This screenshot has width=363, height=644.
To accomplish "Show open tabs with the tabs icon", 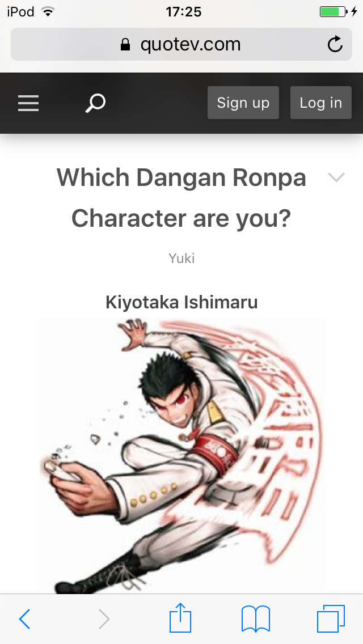I will coord(331,618).
